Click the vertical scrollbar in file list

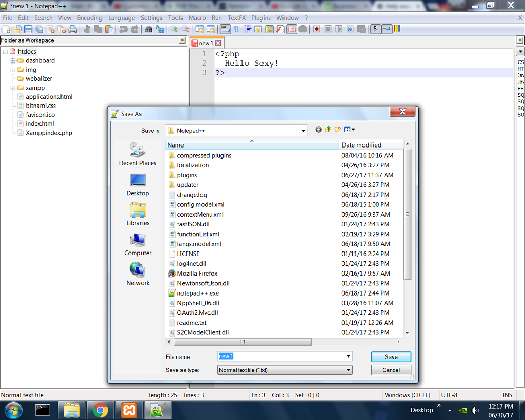408,214
